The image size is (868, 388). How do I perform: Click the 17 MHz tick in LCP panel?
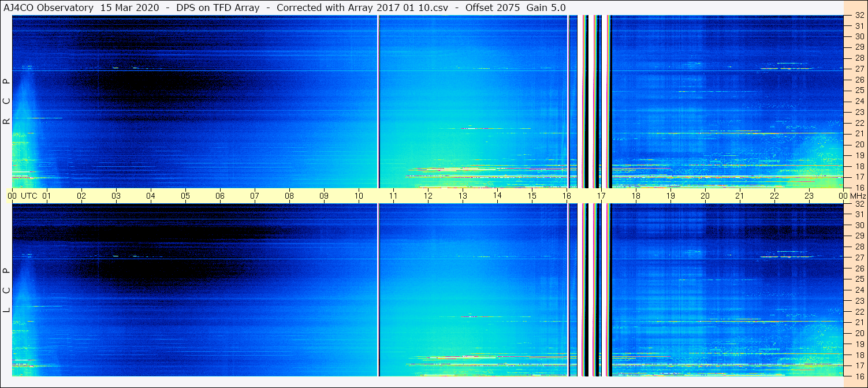(x=859, y=365)
